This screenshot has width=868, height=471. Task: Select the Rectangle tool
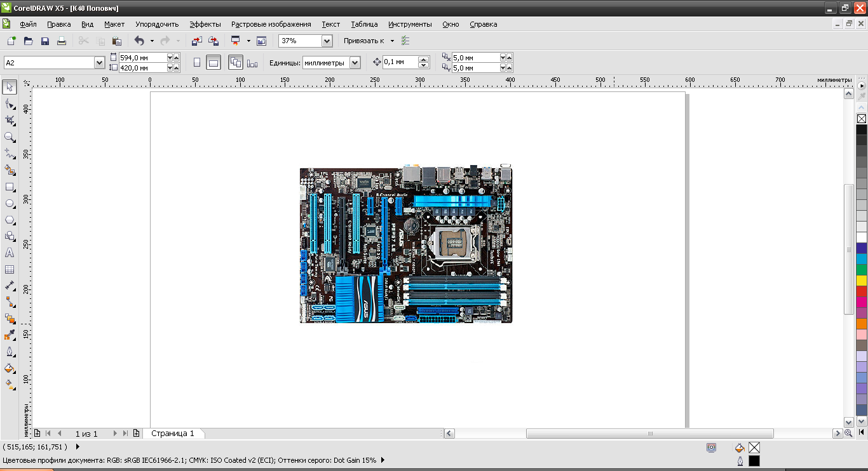click(10, 187)
